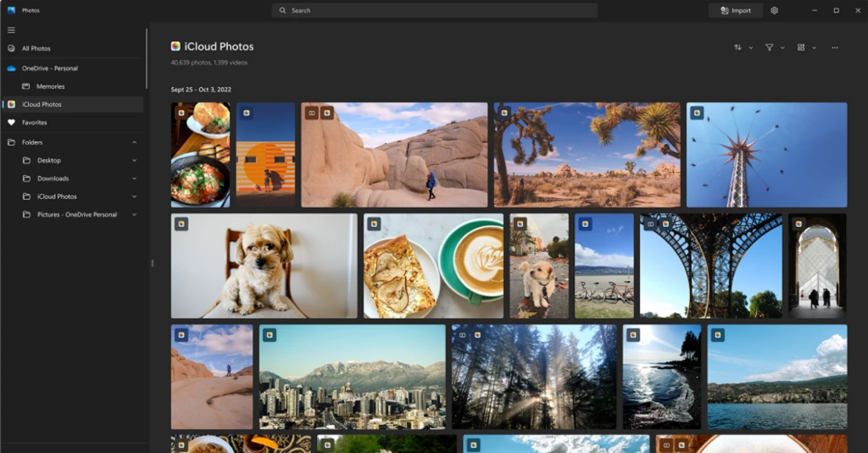Open Memories under OneDrive

50,87
